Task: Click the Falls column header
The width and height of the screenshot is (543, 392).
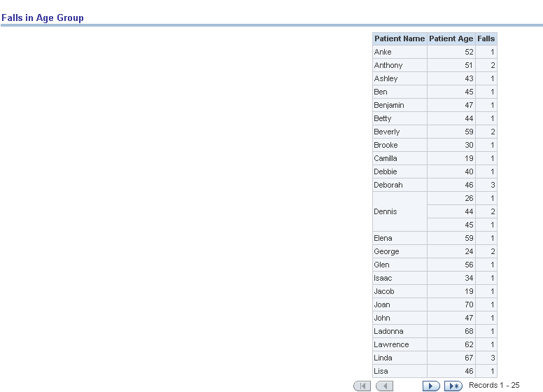Action: [486, 38]
